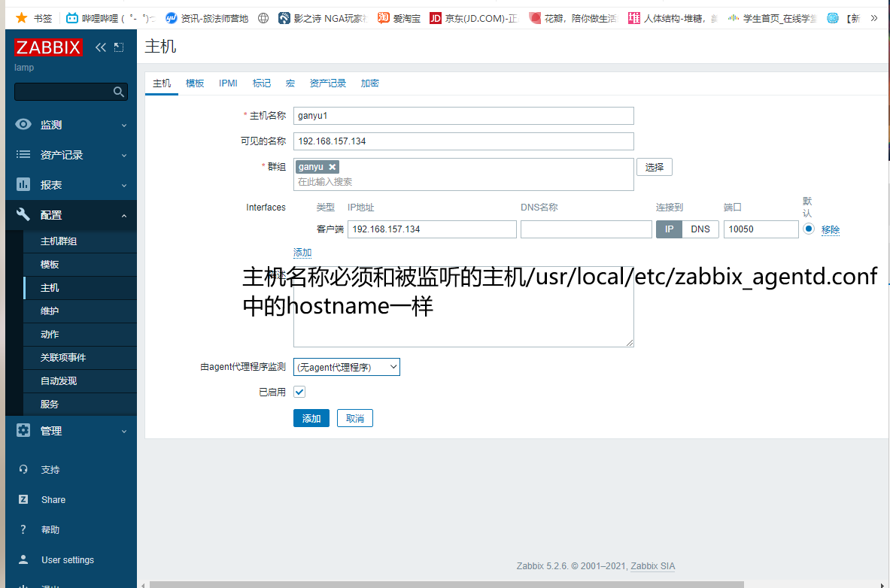Expand the 资产记录 menu section
Image resolution: width=890 pixels, height=588 pixels.
tap(124, 155)
